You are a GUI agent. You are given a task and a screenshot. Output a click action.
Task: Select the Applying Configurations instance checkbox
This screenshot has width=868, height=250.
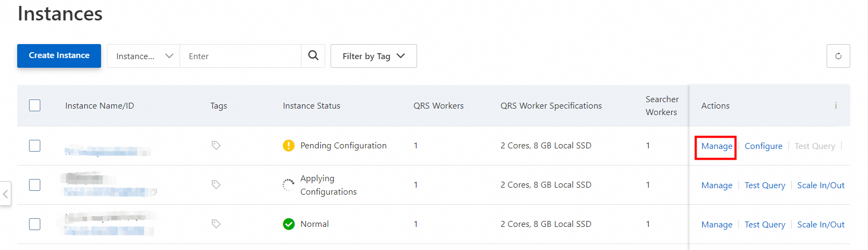point(35,185)
